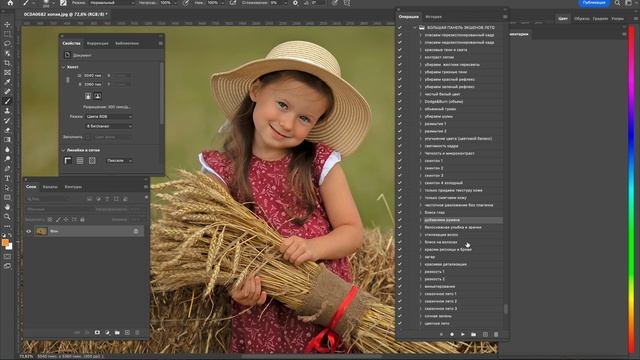Set canvas to portrait orientation
Viewport: 640px width, 360px height.
pos(88,96)
